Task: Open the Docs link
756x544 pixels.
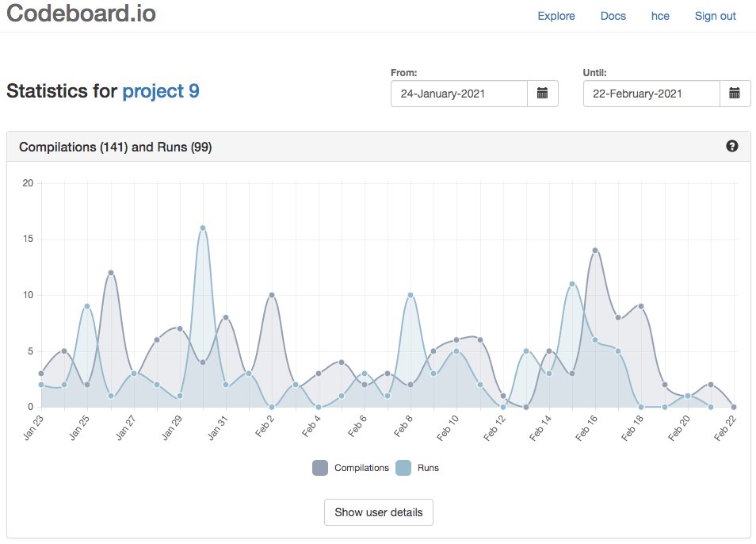Action: click(x=613, y=16)
